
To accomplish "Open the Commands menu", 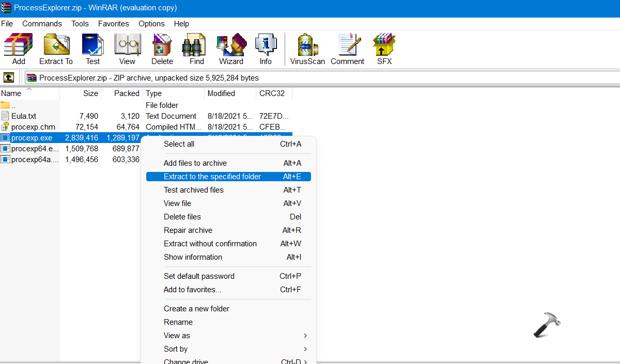I will [x=42, y=24].
